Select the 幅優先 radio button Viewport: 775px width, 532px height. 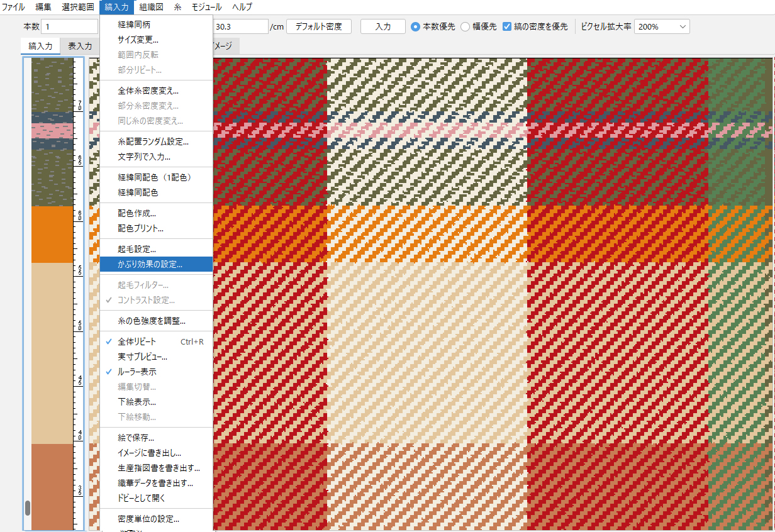[466, 26]
